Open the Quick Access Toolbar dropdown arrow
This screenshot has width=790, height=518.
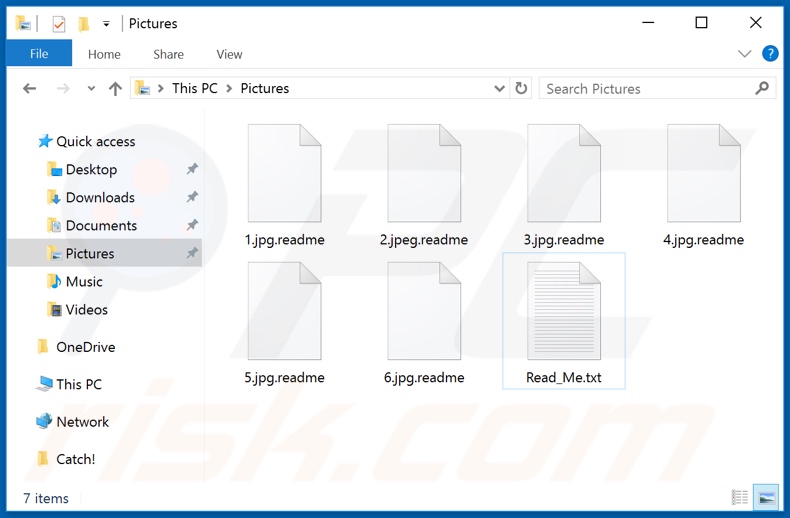point(106,24)
